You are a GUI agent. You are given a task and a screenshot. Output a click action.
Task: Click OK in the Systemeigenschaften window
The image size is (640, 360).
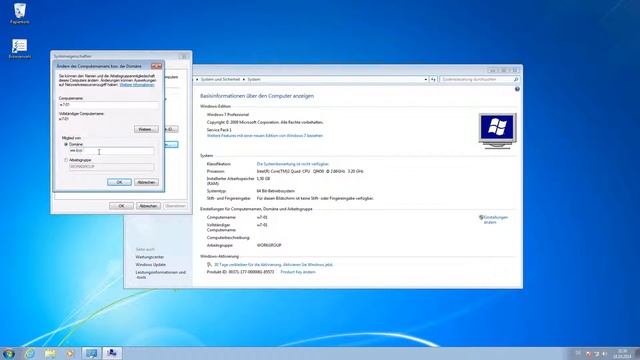tap(121, 206)
